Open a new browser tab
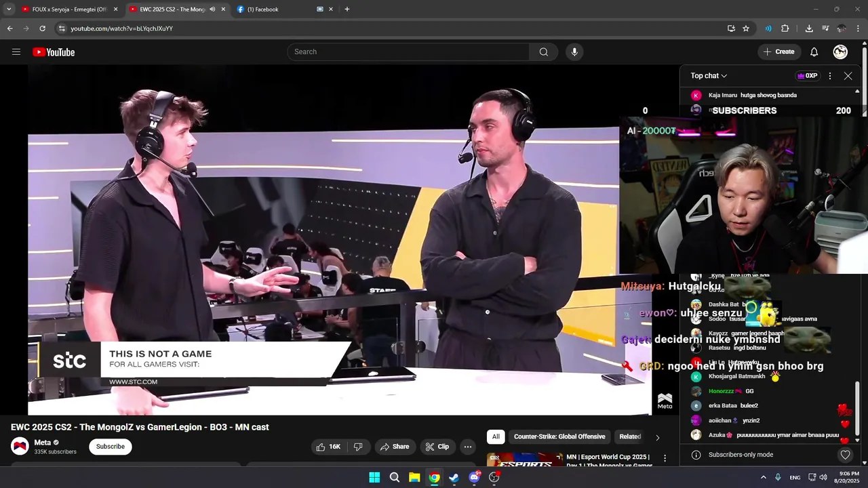Viewport: 868px width, 488px height. tap(347, 9)
